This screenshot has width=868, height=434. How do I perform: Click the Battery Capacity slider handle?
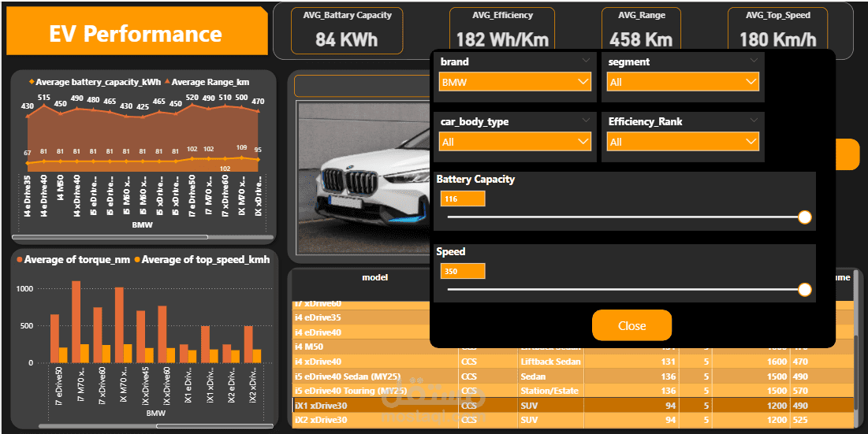tap(805, 217)
